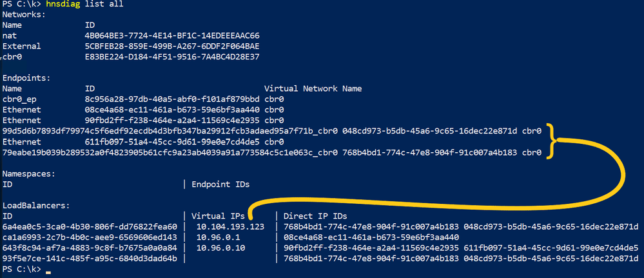Viewport: 644px width, 278px height.
Task: Click the long endpoint name starting 99d5d6b7893
Action: 170,131
